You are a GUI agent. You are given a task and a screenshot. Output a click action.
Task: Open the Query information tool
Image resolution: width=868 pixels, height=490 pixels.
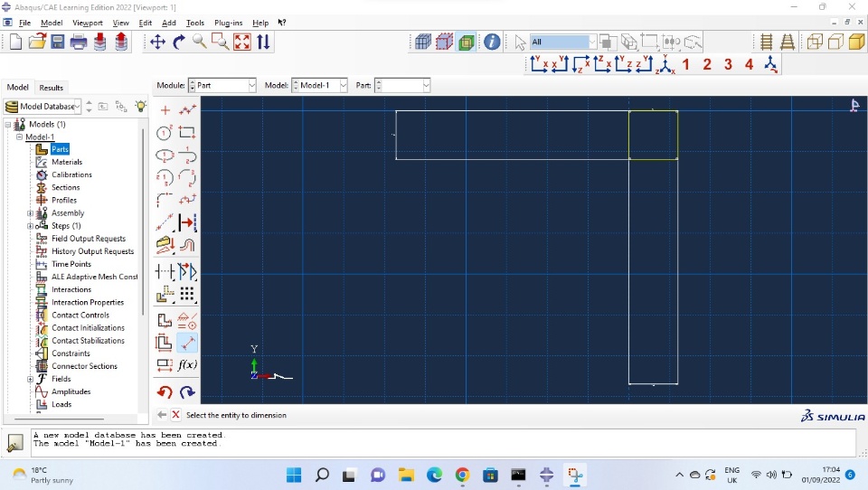pyautogui.click(x=492, y=42)
